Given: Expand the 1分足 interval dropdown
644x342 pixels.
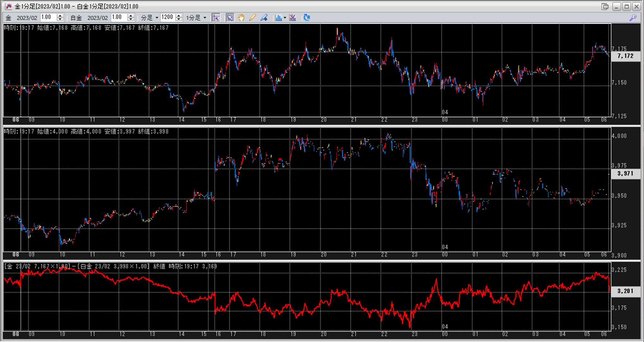Looking at the screenshot, I should (205, 18).
